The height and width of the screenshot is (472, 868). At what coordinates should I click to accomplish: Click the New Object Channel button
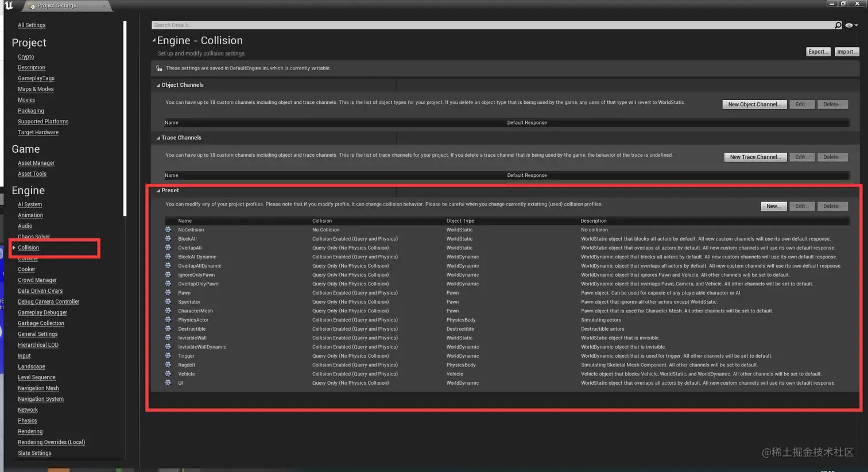[x=754, y=105]
